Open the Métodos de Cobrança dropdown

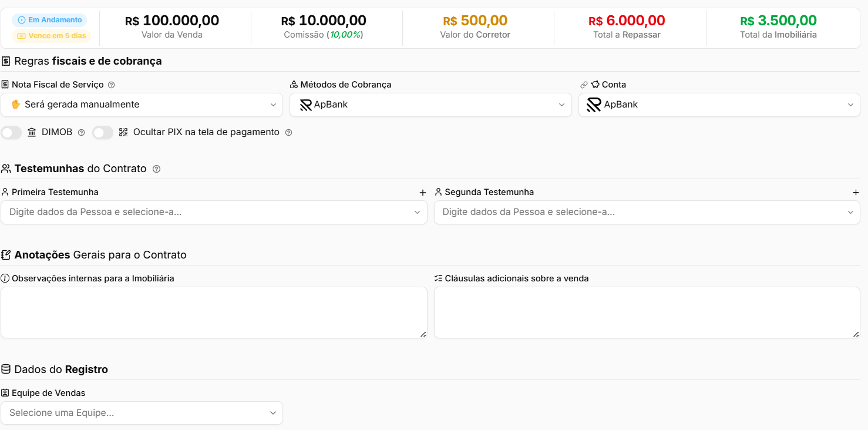click(430, 105)
